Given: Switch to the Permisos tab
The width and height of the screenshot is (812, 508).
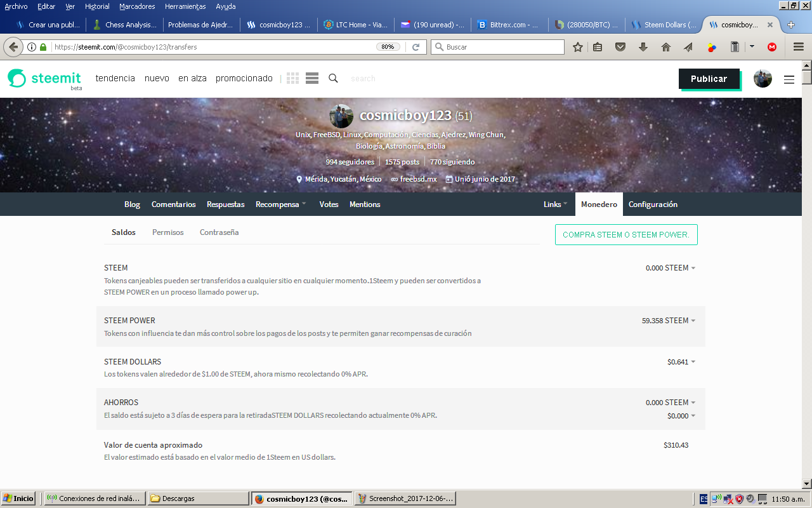Looking at the screenshot, I should tap(168, 232).
